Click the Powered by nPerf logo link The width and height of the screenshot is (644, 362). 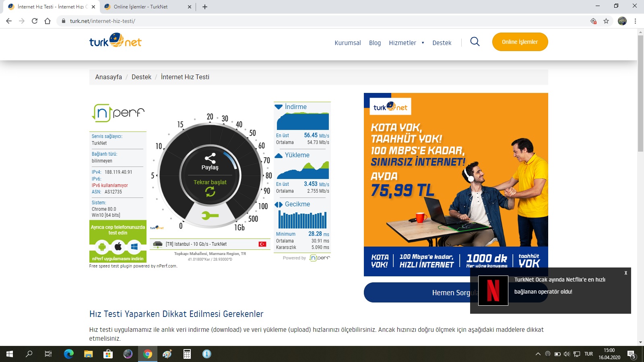point(320,258)
